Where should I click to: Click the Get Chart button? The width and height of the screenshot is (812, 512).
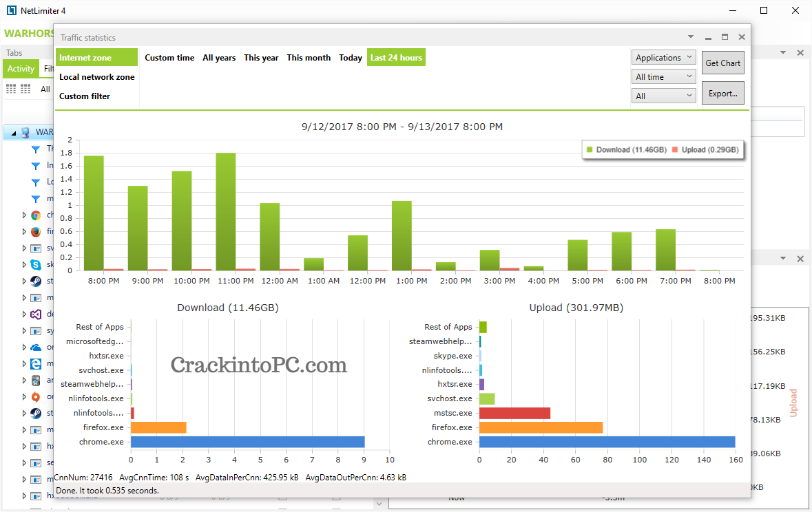(x=723, y=63)
